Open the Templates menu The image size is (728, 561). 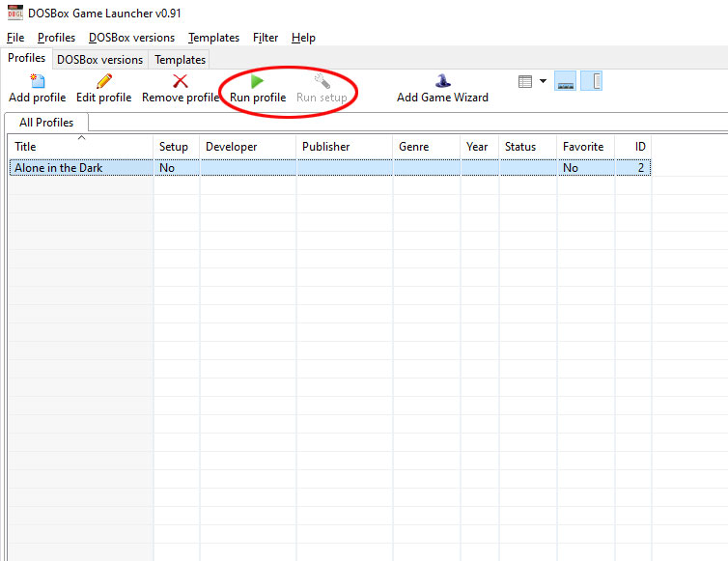(x=213, y=38)
